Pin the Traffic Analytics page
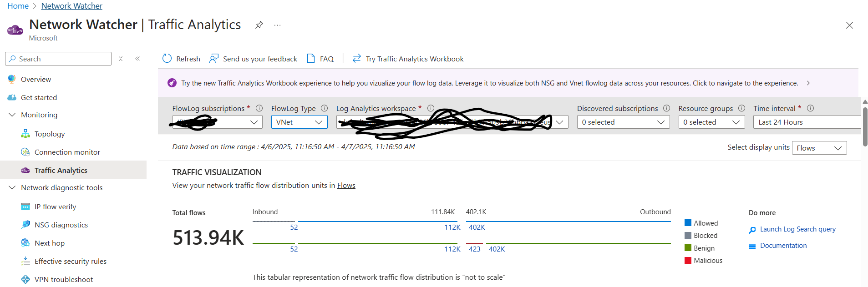This screenshot has width=868, height=287. [259, 25]
